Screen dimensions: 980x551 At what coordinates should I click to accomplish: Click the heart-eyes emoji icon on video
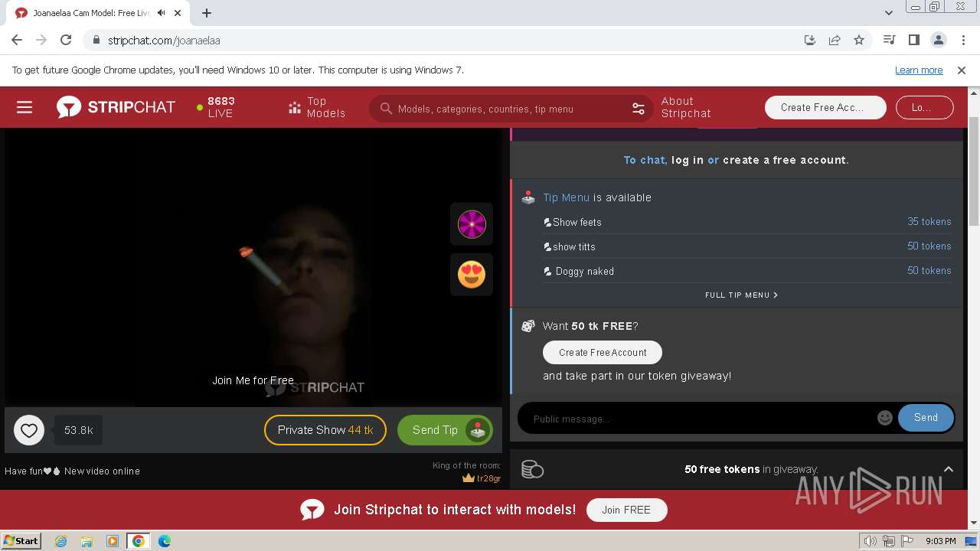pos(472,274)
